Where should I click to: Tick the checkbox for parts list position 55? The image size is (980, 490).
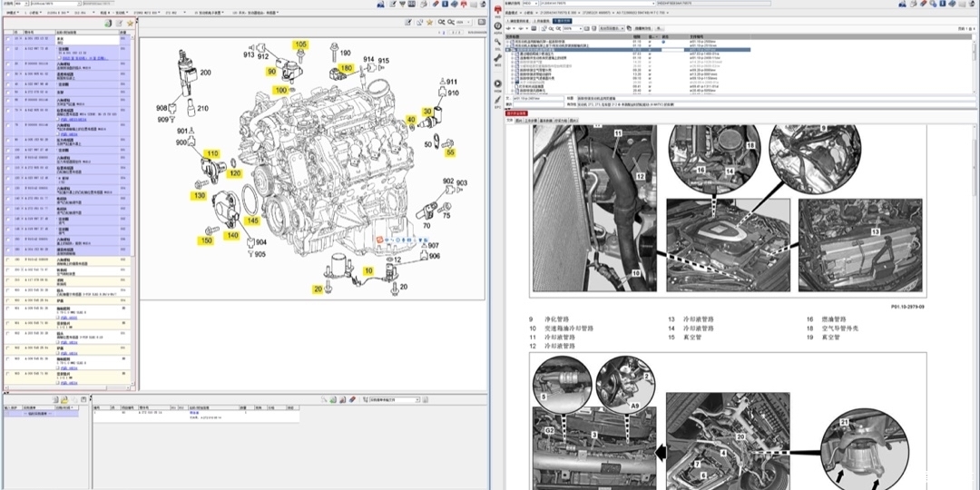8,101
